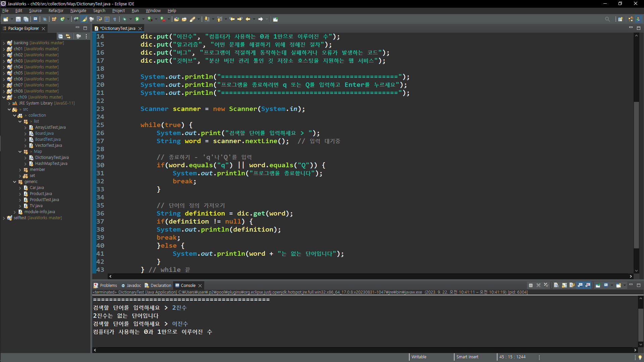
Task: Click the Pin Console icon
Action: 598,285
